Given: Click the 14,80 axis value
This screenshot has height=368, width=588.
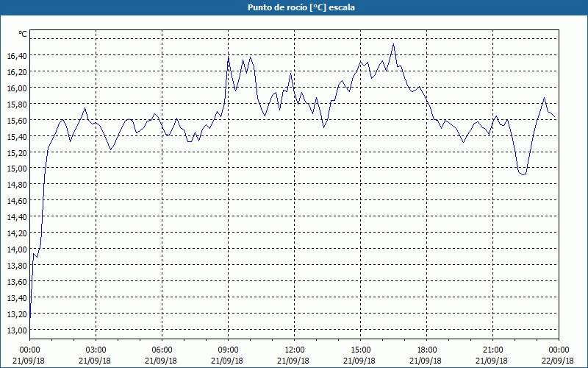Looking at the screenshot, I should [17, 185].
